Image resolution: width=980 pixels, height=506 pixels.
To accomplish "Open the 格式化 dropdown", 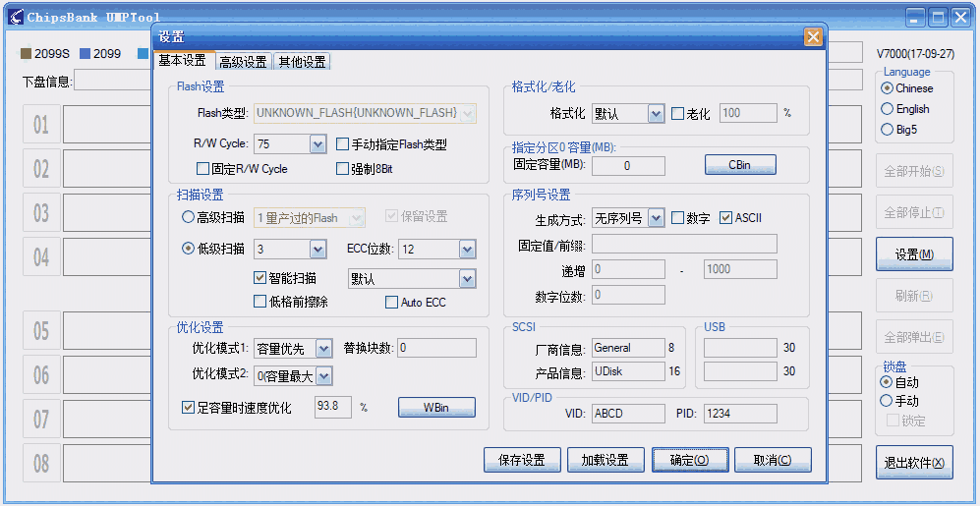I will click(x=656, y=114).
